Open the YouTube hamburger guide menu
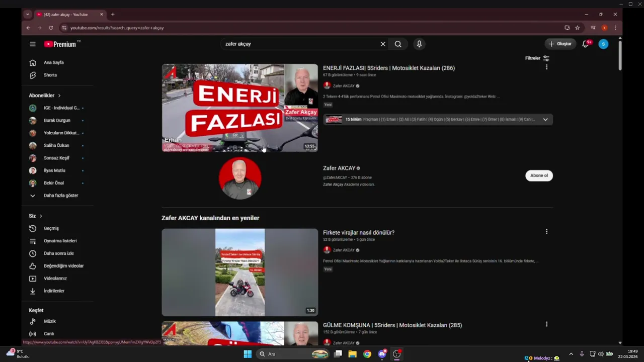Viewport: 644px width, 362px height. [33, 44]
